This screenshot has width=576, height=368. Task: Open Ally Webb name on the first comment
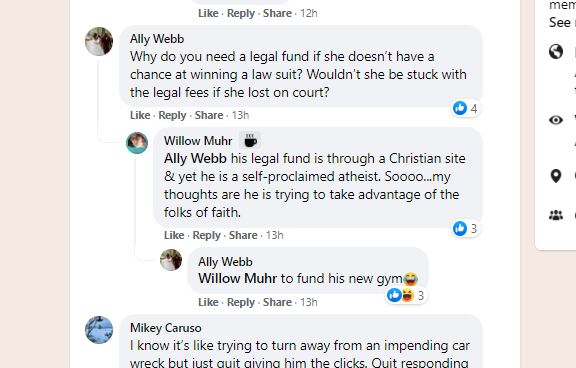pos(157,39)
